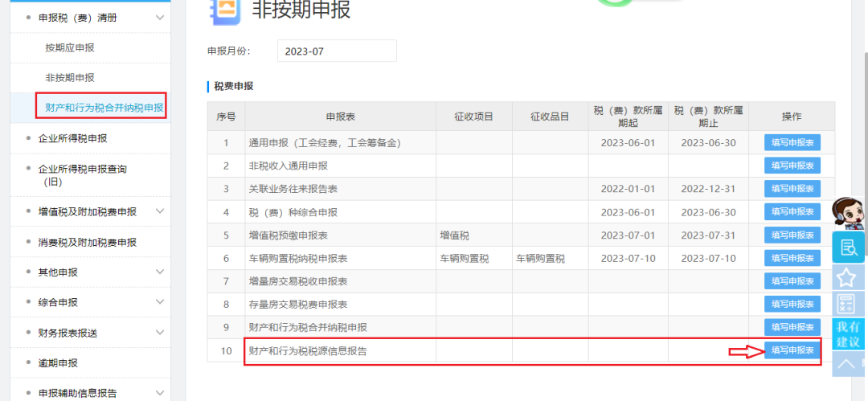Open 消费税及附加税费申报 menu item
The width and height of the screenshot is (868, 401).
tap(87, 242)
